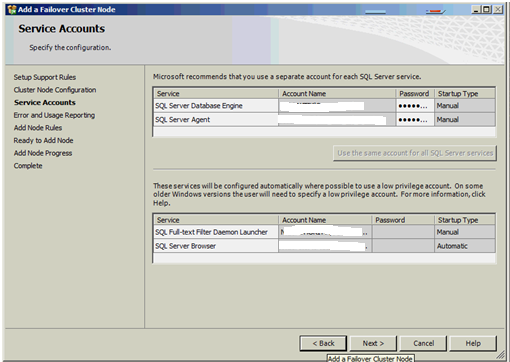
Task: Click Startup Type header in top table
Action: point(465,94)
